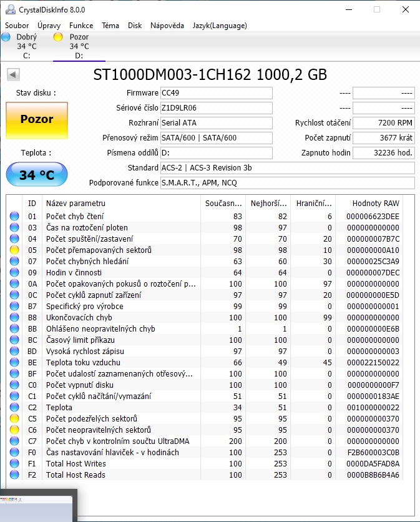Click status dot for Časový limit příkazu
The height and width of the screenshot is (522, 420).
pos(14,340)
